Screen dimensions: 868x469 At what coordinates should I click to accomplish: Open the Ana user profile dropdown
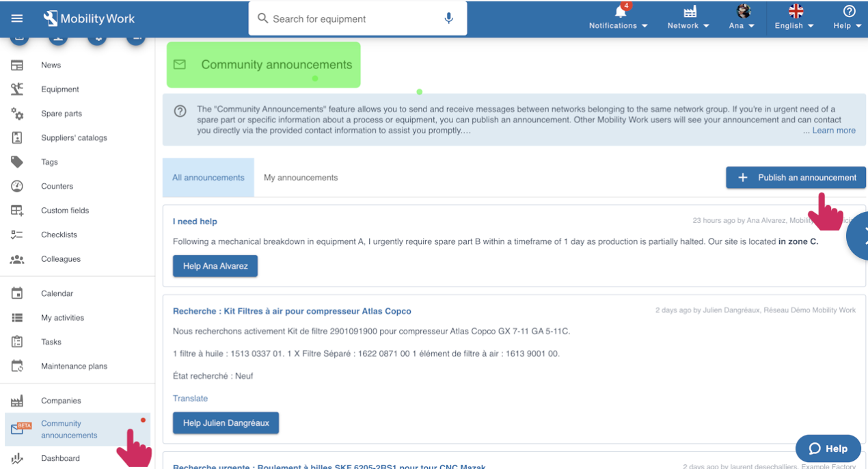tap(741, 19)
